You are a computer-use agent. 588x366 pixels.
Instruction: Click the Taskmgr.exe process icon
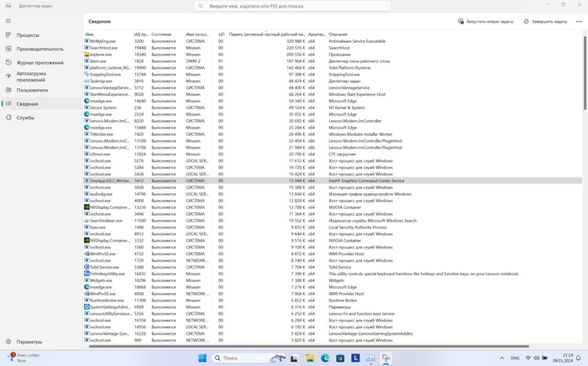(x=87, y=81)
